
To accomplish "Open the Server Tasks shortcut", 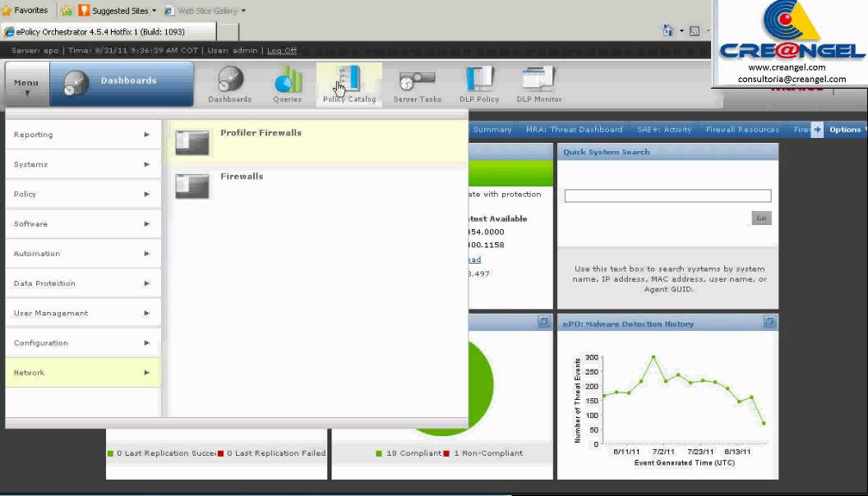I will [418, 85].
